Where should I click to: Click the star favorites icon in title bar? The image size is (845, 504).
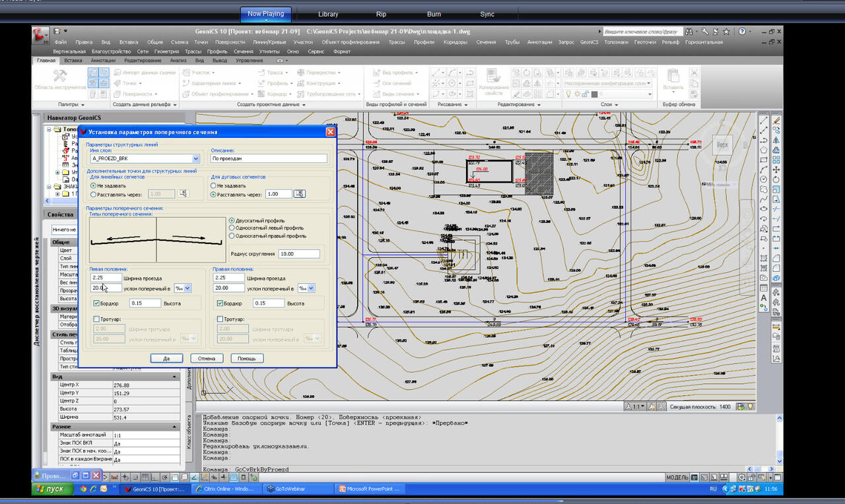(726, 31)
